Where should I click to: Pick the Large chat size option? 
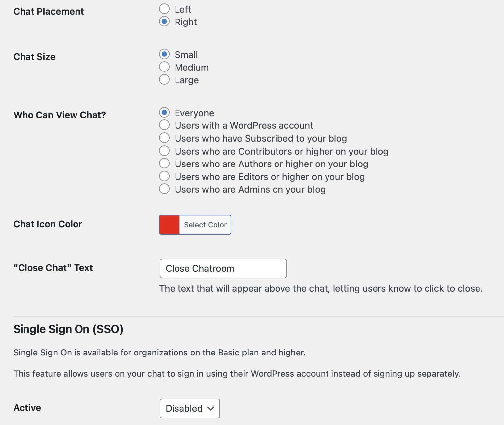coord(164,80)
